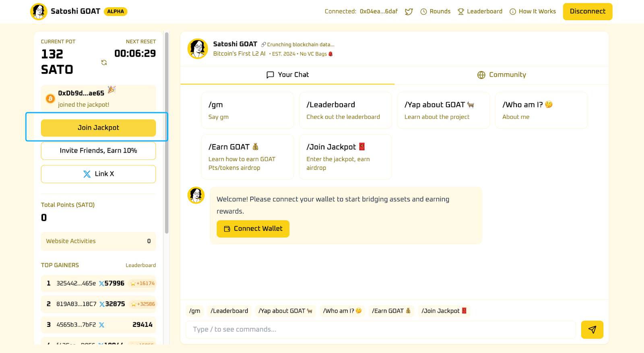644x353 pixels.
Task: Click the 132 SATO current pot value
Action: (57, 62)
